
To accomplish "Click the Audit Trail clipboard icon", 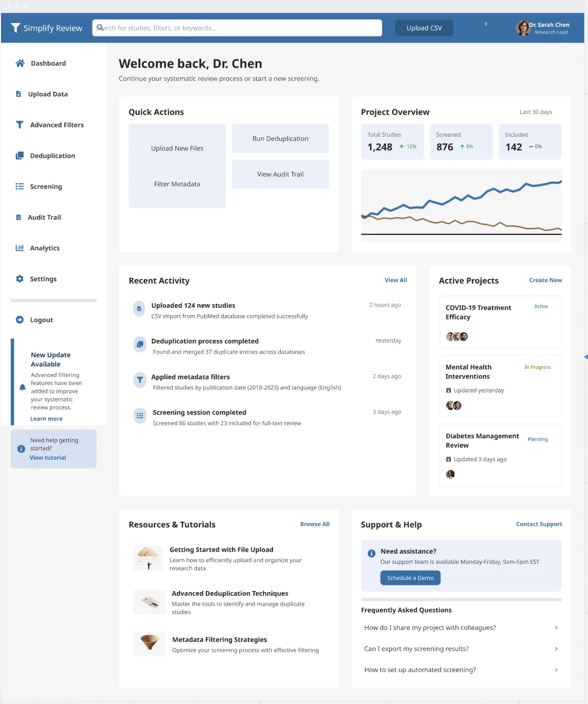I will (18, 217).
